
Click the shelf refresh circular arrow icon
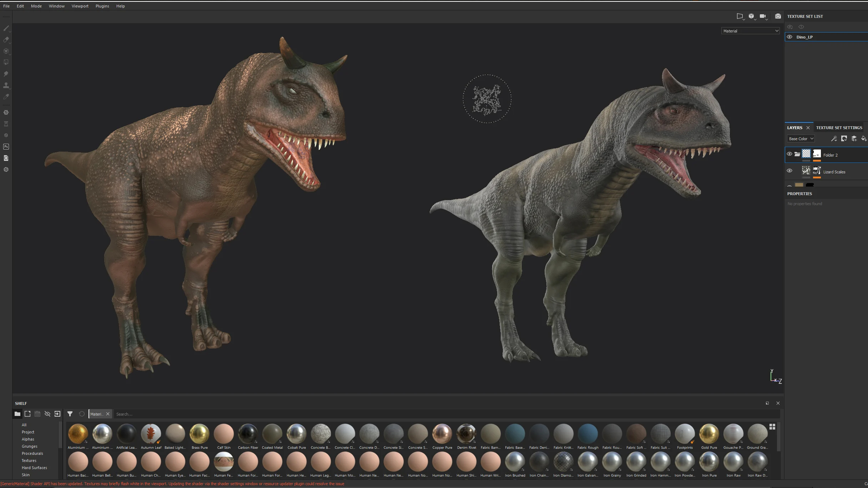(x=82, y=414)
